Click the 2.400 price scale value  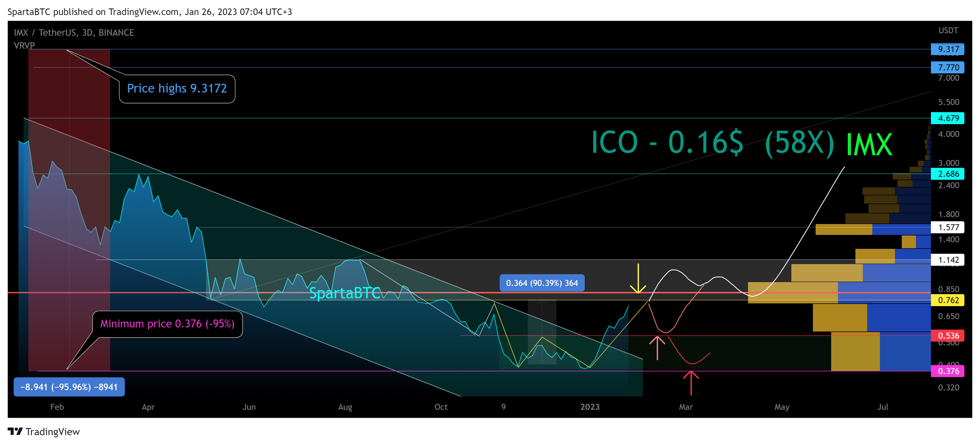948,185
